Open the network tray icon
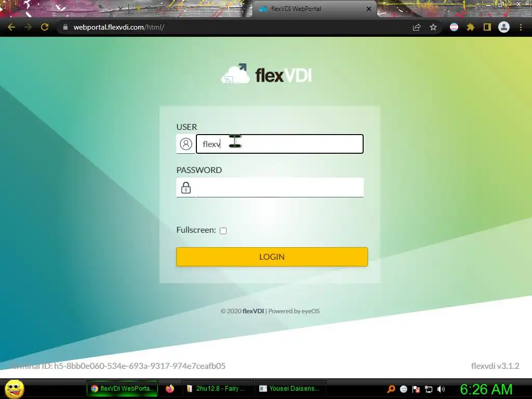 pos(429,389)
